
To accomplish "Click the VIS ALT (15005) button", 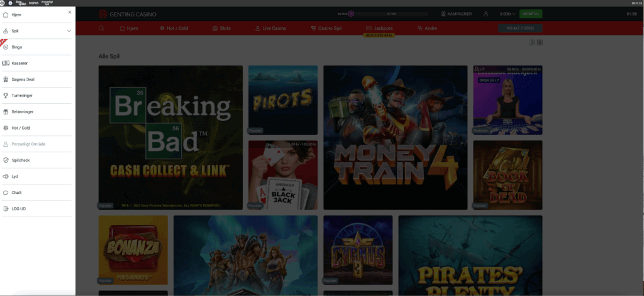I will pos(520,28).
